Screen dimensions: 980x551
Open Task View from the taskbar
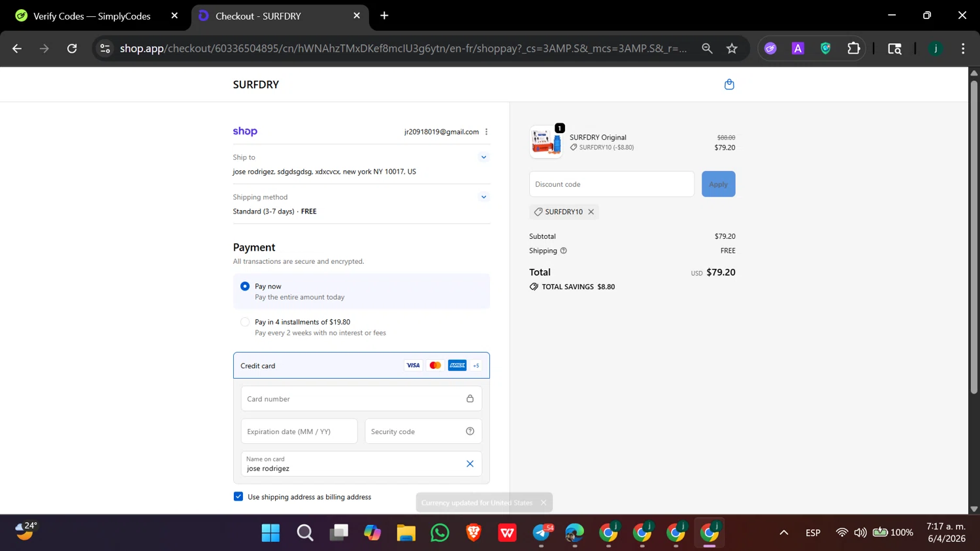point(338,533)
